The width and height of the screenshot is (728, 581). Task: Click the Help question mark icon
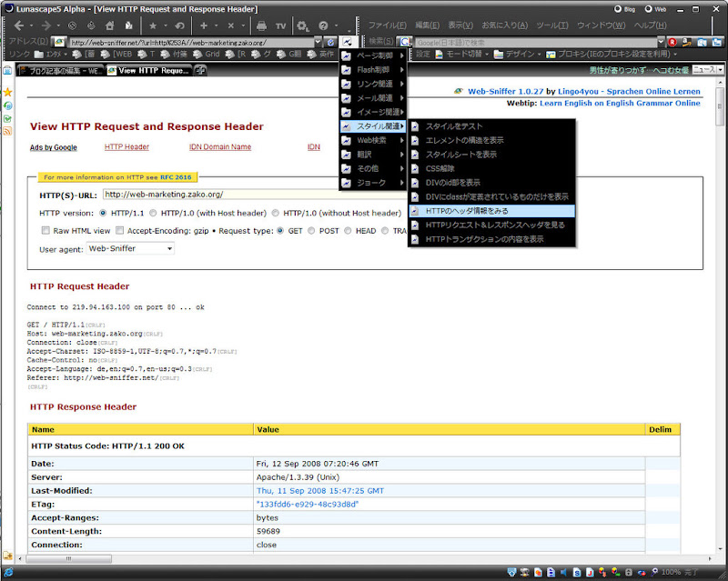click(324, 25)
